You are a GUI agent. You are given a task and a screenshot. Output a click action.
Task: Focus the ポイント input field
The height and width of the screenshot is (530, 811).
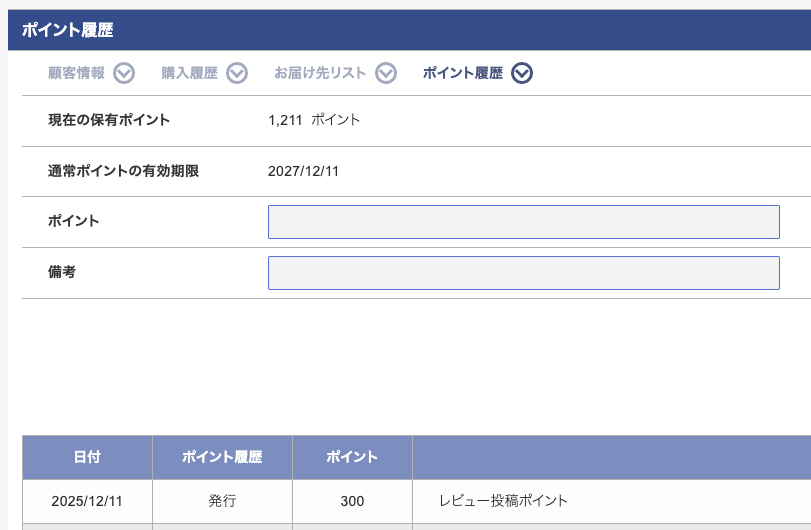click(523, 222)
